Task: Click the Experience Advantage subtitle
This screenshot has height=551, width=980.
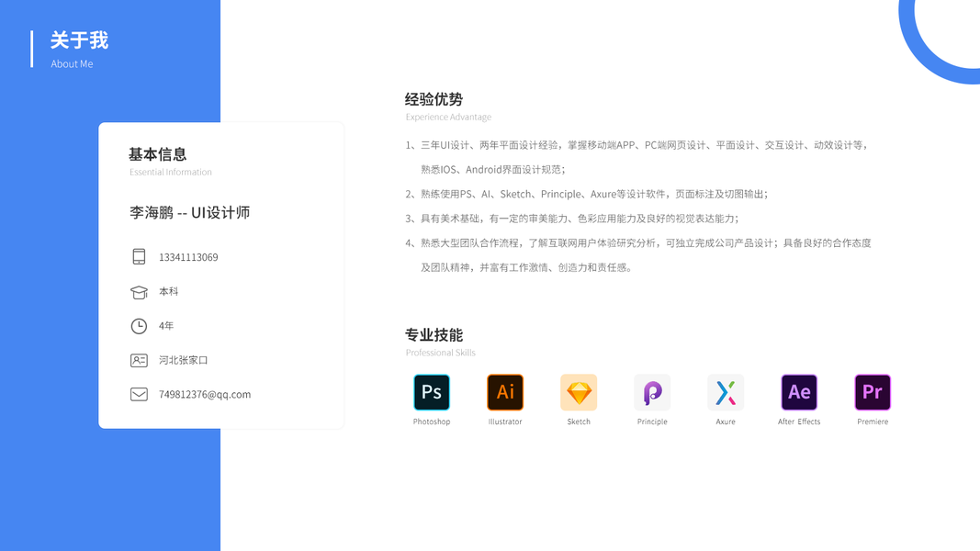Action: (448, 117)
